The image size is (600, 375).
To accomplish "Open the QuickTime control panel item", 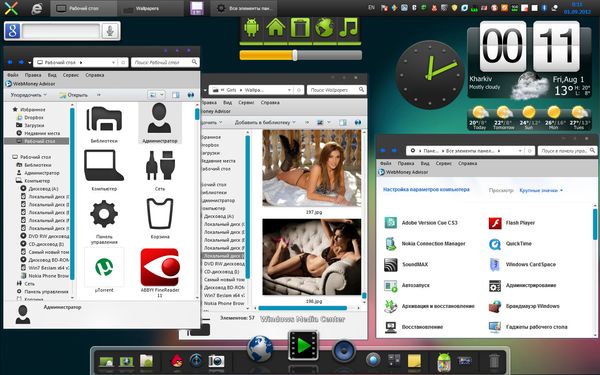I will [x=510, y=244].
